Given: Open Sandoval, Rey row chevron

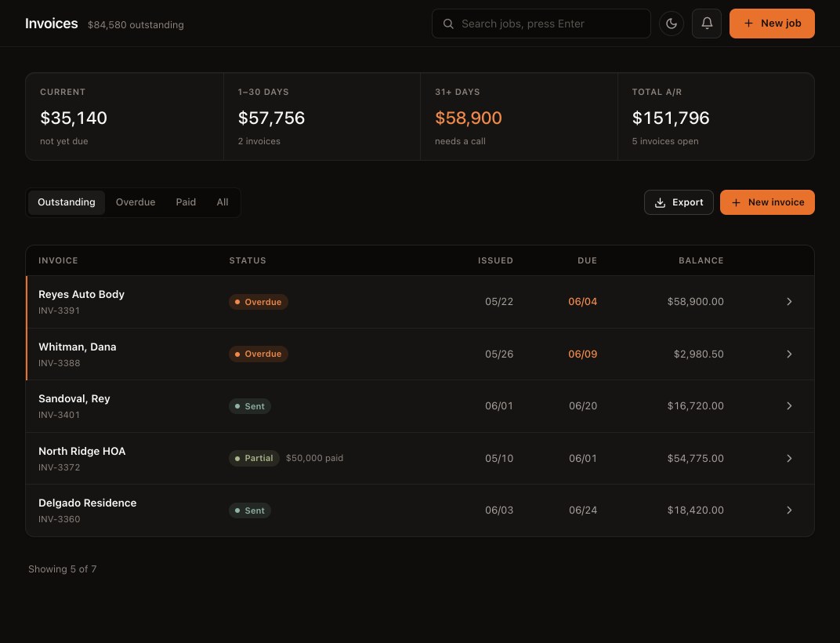Looking at the screenshot, I should pos(789,406).
